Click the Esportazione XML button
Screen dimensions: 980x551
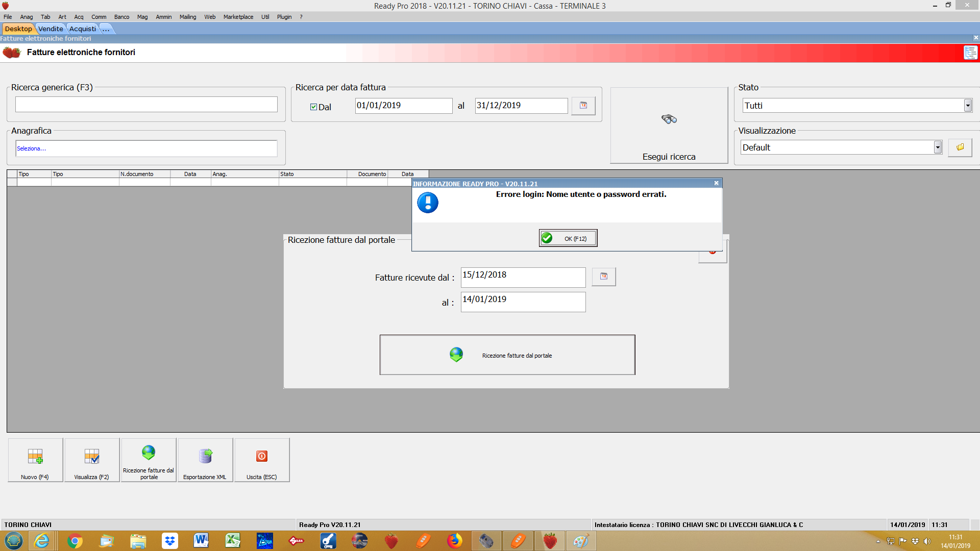pos(205,460)
